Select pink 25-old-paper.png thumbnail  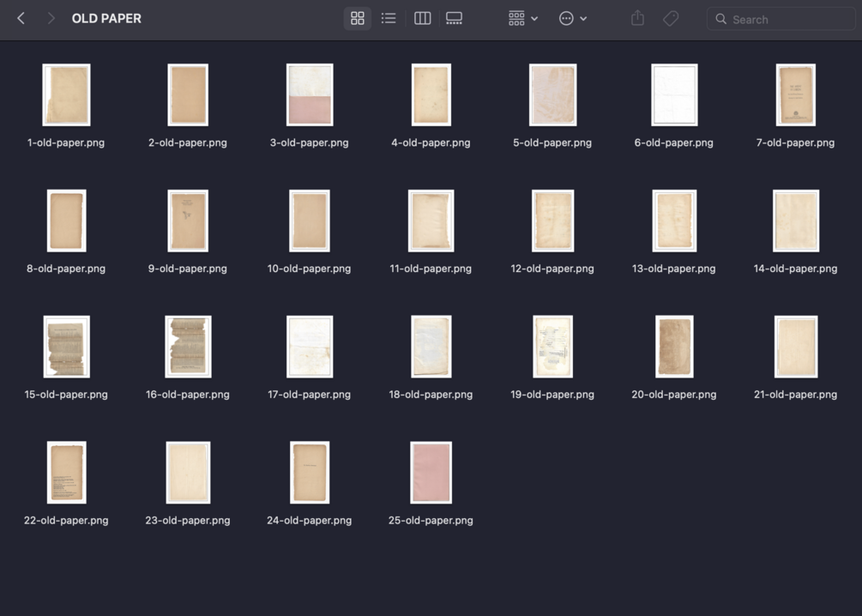click(x=431, y=473)
